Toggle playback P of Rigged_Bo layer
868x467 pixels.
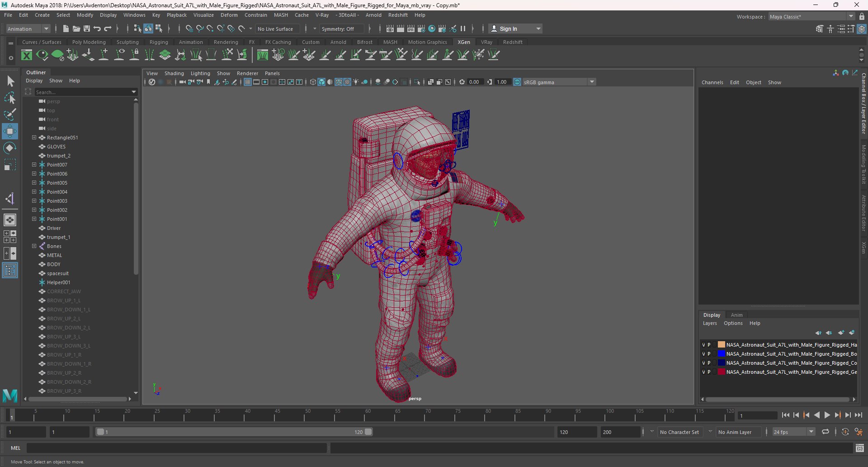[709, 354]
